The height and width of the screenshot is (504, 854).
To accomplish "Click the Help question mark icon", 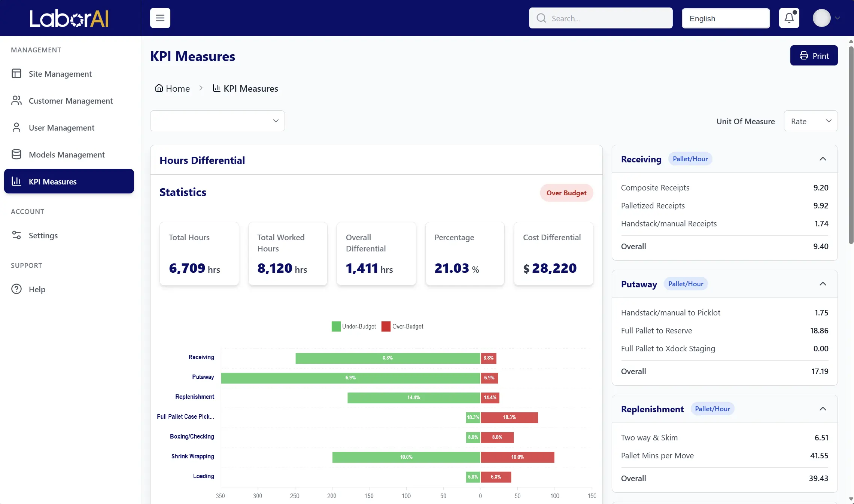I will [x=16, y=289].
